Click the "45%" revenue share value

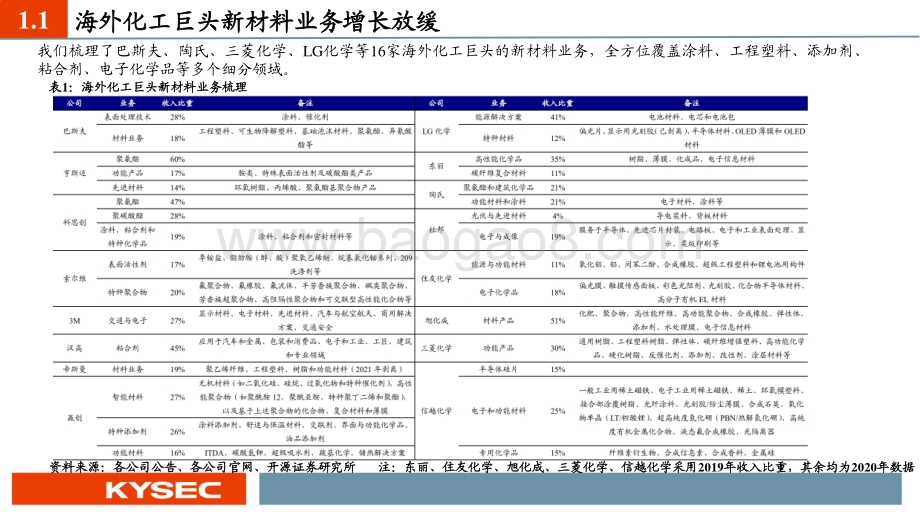[x=177, y=348]
